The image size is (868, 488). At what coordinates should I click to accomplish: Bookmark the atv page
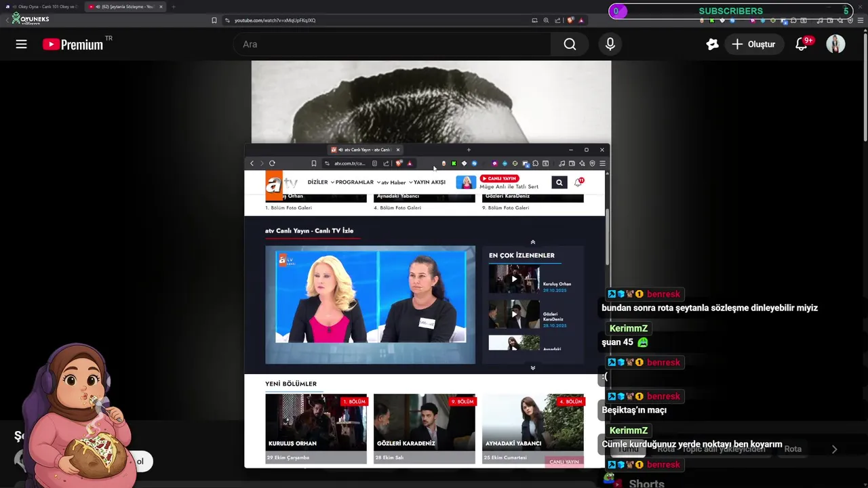point(313,163)
